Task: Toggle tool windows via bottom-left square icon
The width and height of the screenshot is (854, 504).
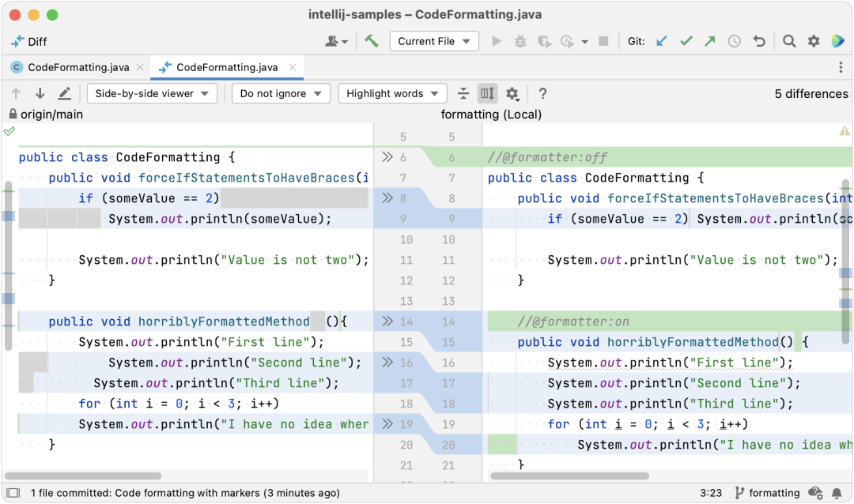Action: pyautogui.click(x=13, y=493)
